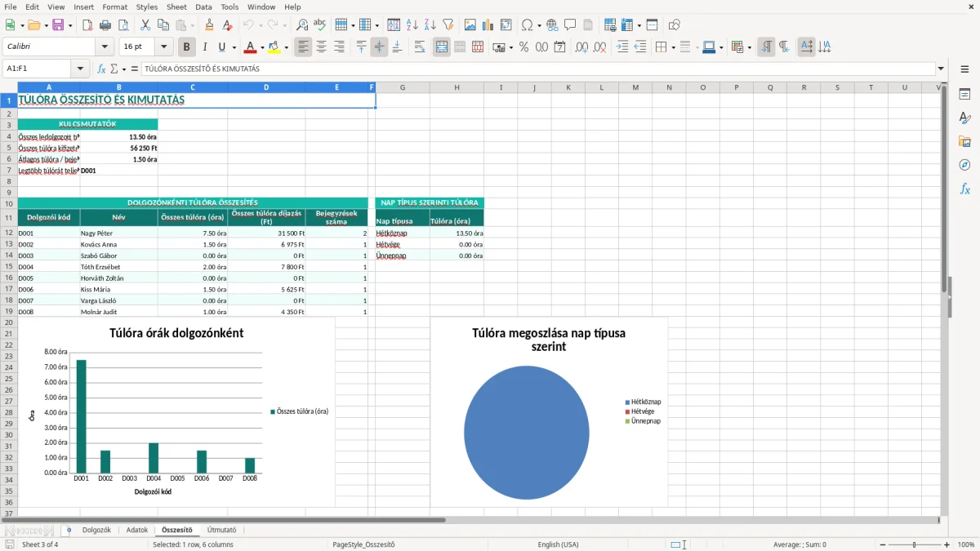Switch to the Adatok sheet tab
The image size is (980, 551).
click(x=137, y=531)
